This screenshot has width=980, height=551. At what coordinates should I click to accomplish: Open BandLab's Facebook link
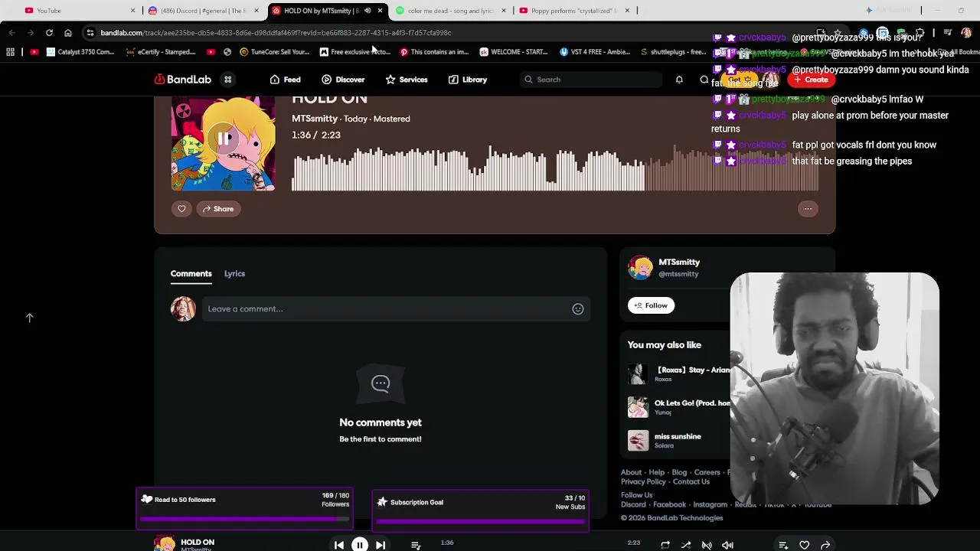tap(669, 504)
